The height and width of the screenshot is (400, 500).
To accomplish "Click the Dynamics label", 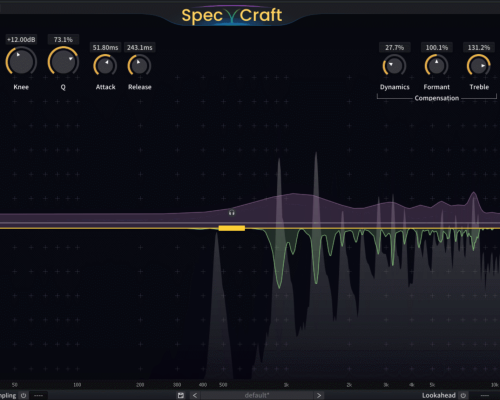I will (395, 87).
